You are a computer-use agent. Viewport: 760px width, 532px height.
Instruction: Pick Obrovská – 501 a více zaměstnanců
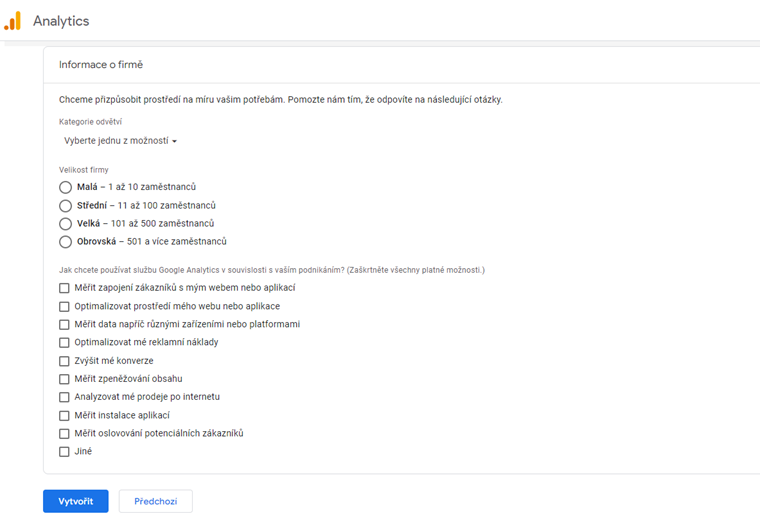66,242
